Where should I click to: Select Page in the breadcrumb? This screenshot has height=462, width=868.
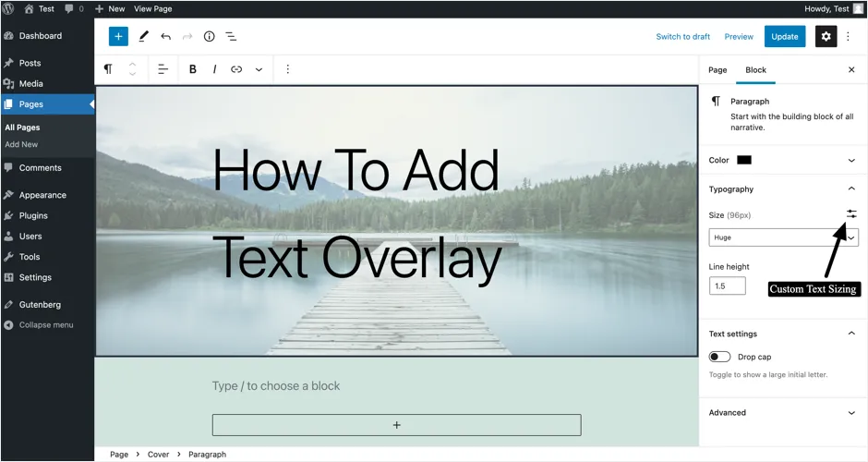(x=119, y=455)
